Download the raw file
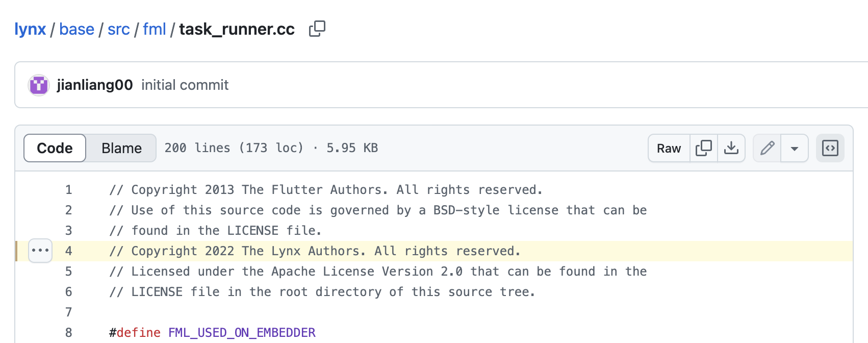Screen dimensions: 868x343 (731, 148)
